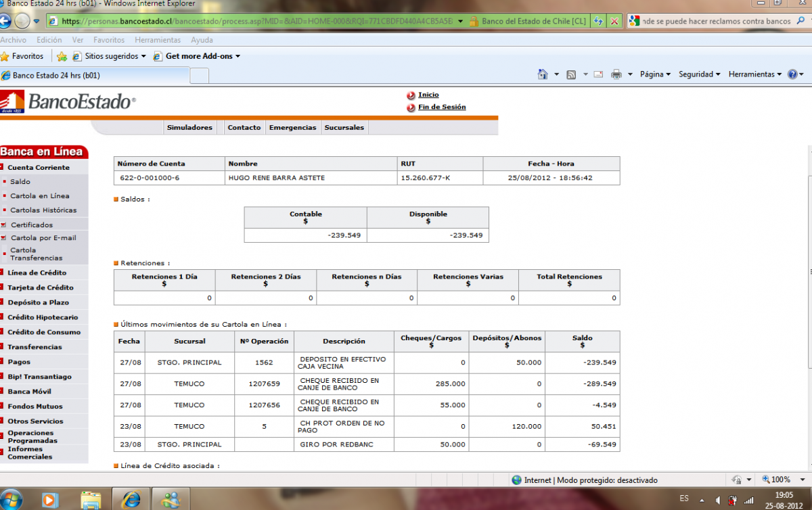
Task: Open the Ver menu
Action: click(x=78, y=40)
